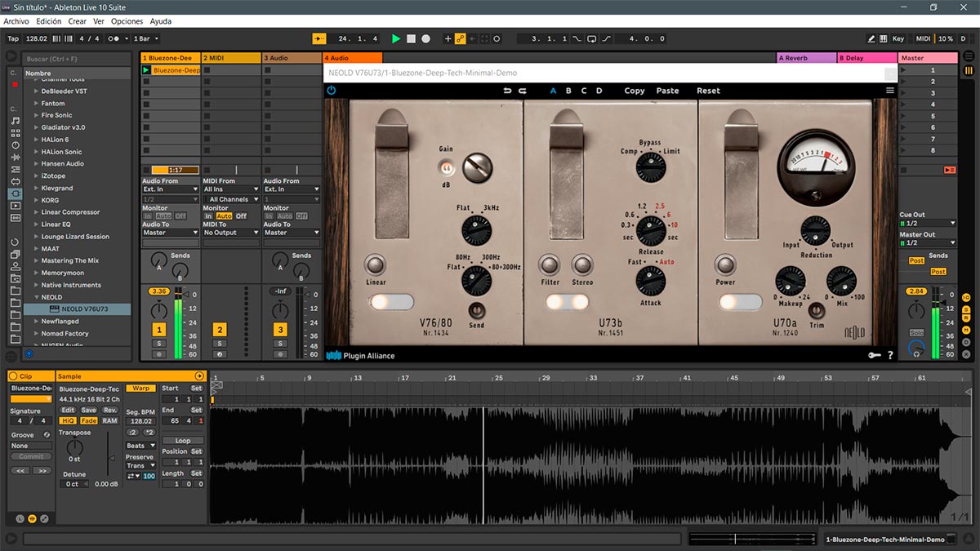Click the sample Edit button

[x=68, y=410]
